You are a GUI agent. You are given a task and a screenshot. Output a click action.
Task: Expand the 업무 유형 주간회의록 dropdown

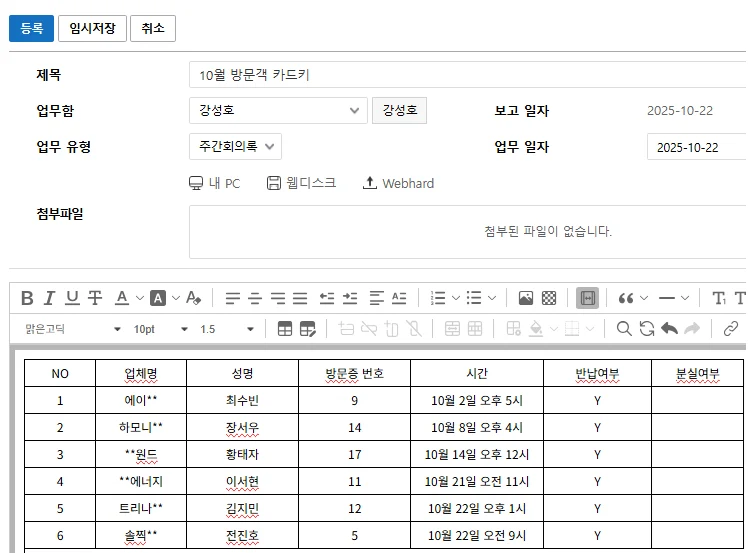(x=235, y=147)
